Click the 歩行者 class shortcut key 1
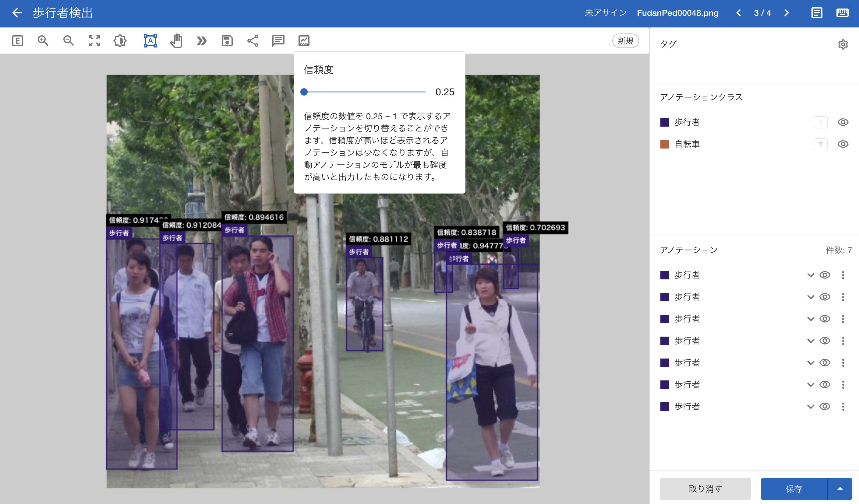This screenshot has width=859, height=504. [821, 122]
